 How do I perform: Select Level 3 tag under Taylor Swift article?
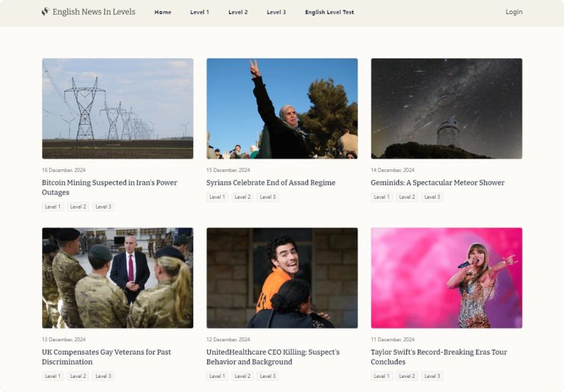coord(432,376)
